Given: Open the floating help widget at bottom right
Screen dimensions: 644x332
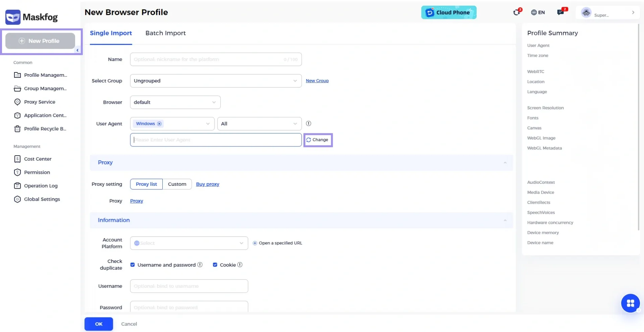Looking at the screenshot, I should (x=630, y=303).
